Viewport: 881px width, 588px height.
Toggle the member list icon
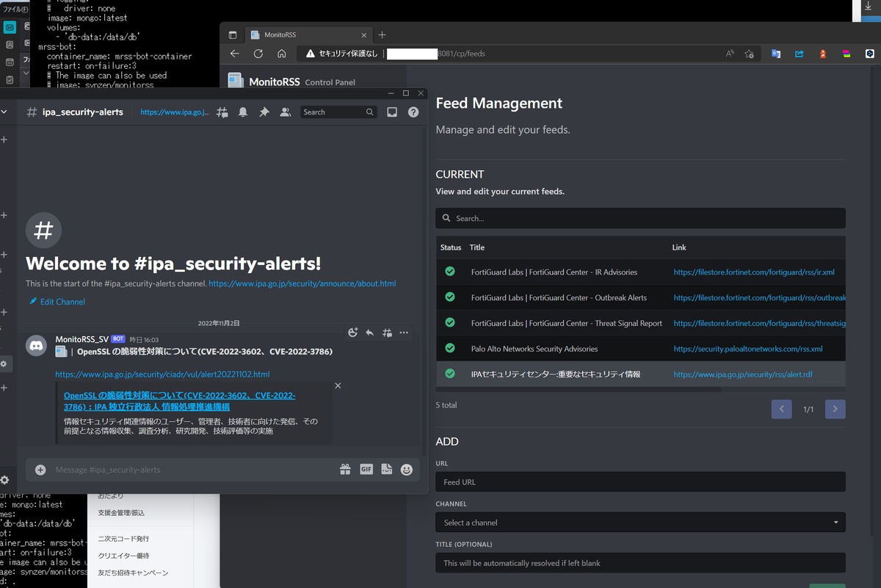(x=286, y=112)
